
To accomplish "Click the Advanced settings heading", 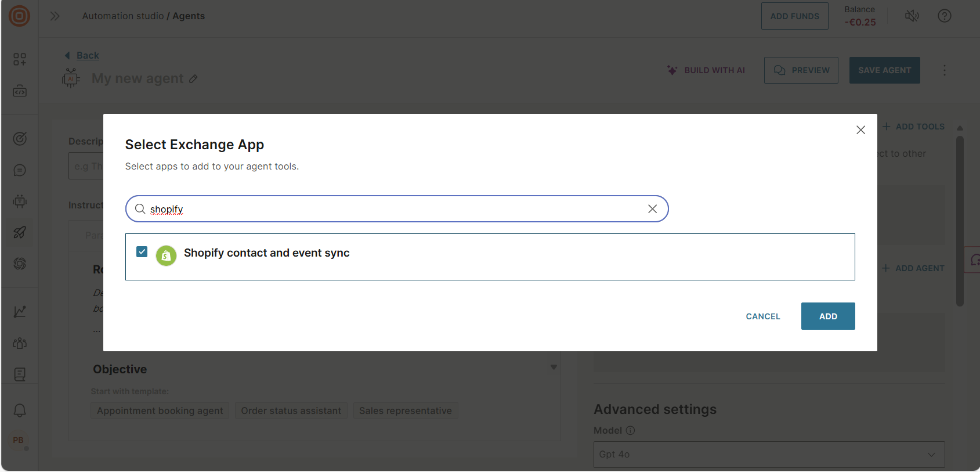I will (x=655, y=409).
